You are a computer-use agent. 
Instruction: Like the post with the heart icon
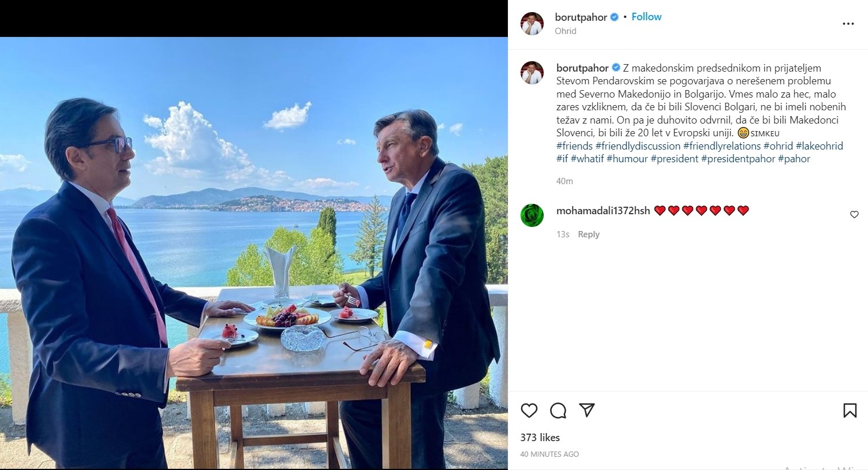[529, 411]
